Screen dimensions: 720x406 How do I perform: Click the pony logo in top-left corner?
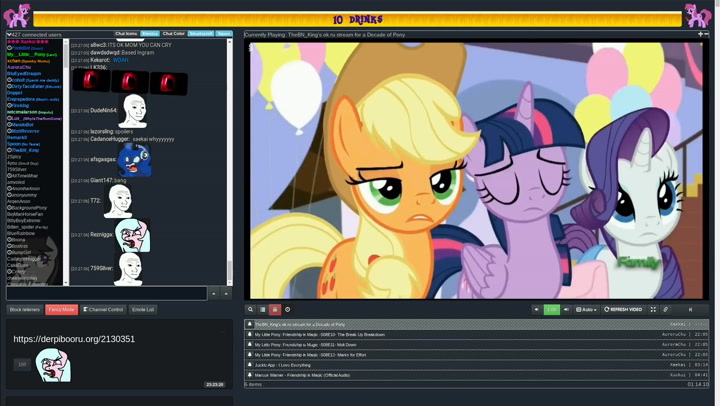[17, 14]
